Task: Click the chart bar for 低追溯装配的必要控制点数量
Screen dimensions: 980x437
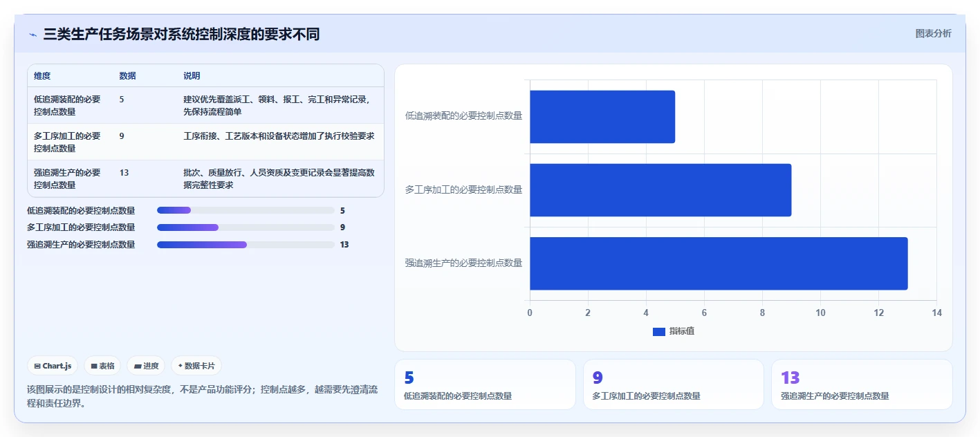Action: point(602,117)
